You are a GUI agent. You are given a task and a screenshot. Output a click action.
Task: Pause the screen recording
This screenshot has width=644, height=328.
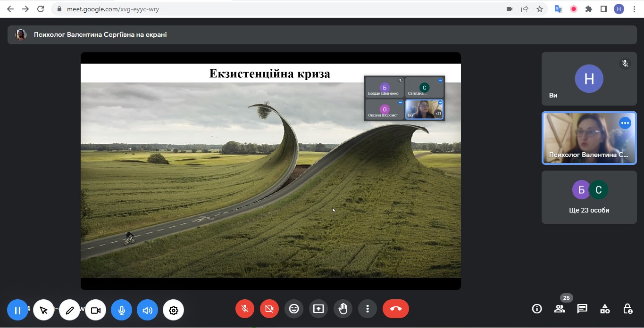17,310
